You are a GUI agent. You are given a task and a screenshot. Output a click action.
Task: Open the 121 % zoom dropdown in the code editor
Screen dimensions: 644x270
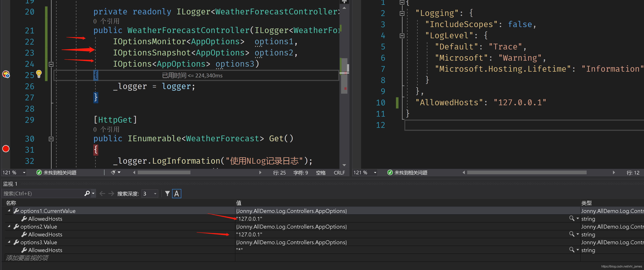click(x=24, y=173)
